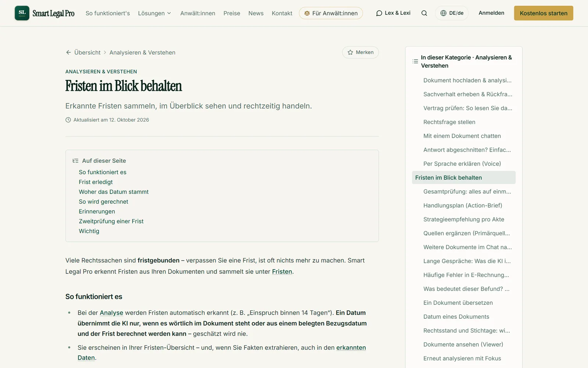
Task: Navigate to Kontakt
Action: [282, 13]
